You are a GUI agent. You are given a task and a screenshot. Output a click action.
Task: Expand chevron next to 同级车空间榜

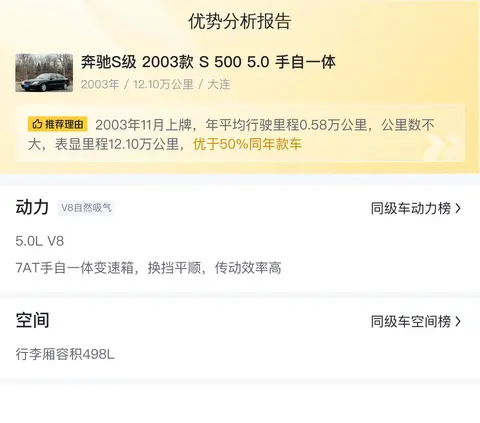pyautogui.click(x=458, y=322)
